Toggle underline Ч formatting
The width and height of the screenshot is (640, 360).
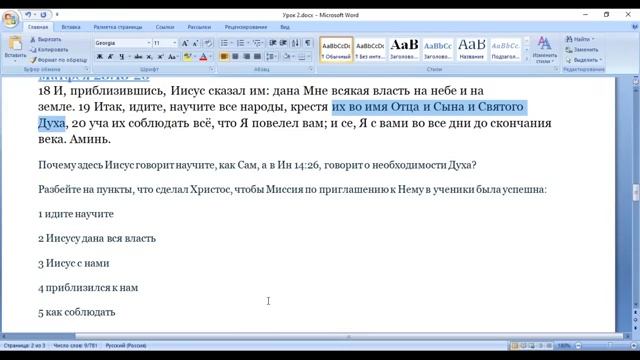tap(121, 57)
